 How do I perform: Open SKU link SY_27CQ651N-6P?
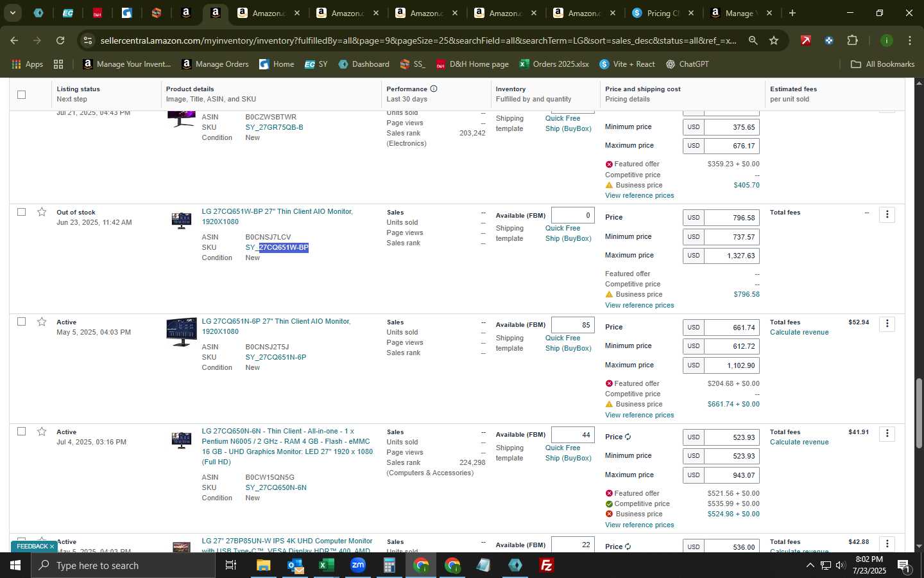276,357
